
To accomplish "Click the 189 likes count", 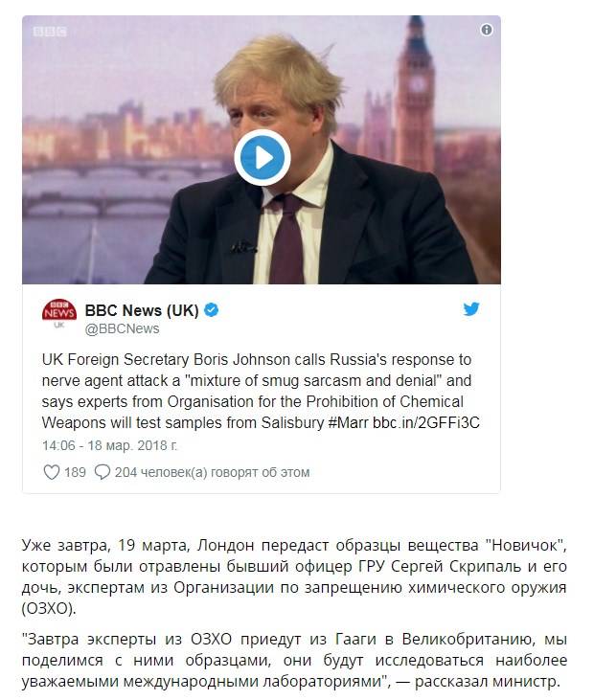I will [x=75, y=472].
